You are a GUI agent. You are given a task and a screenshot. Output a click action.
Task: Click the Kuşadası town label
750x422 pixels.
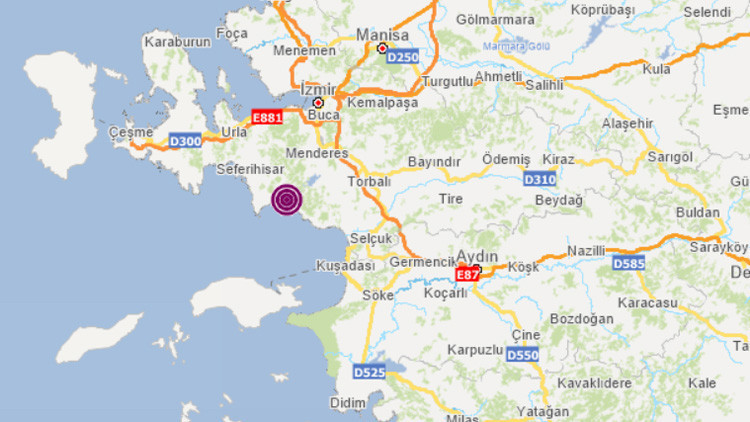click(x=346, y=266)
